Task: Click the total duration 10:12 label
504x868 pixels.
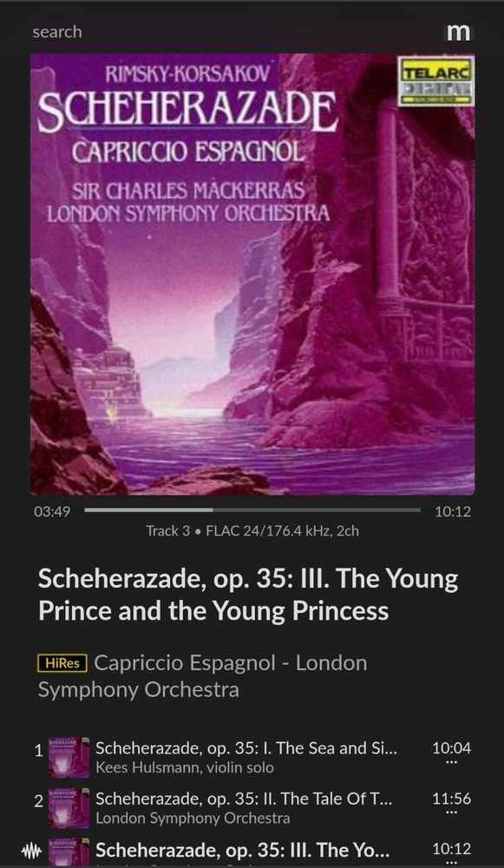Action: pos(453,511)
